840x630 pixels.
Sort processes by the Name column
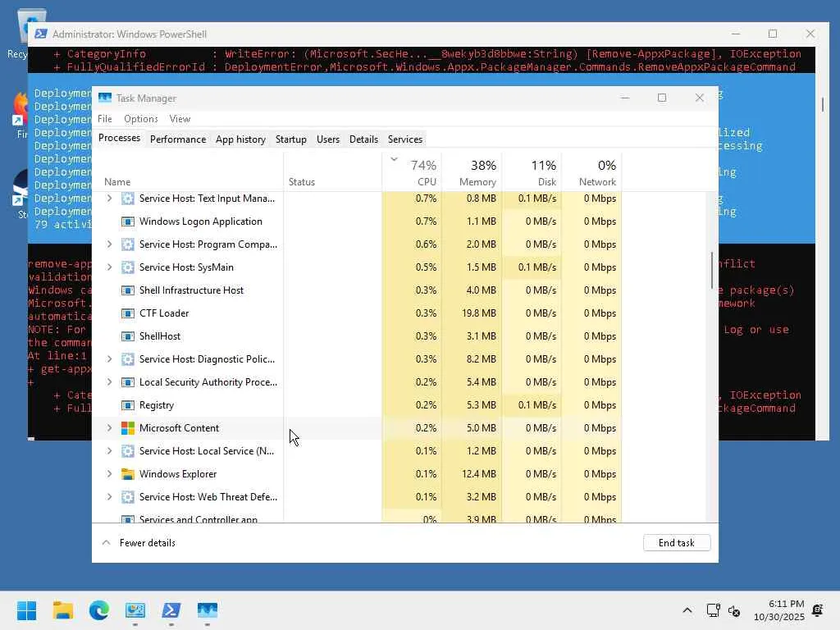[188, 172]
